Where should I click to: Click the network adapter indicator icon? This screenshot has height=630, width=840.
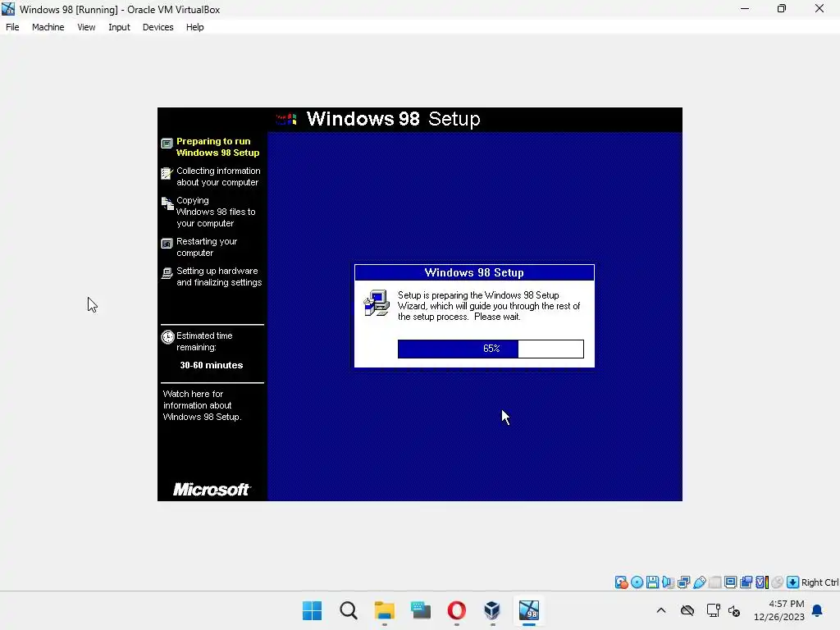click(x=683, y=582)
